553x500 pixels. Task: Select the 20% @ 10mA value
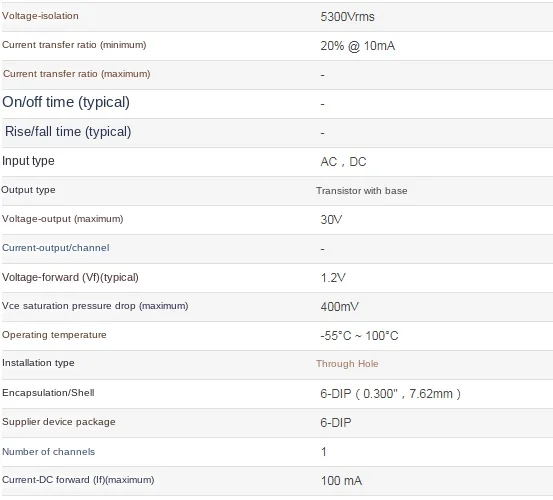[x=358, y=46]
